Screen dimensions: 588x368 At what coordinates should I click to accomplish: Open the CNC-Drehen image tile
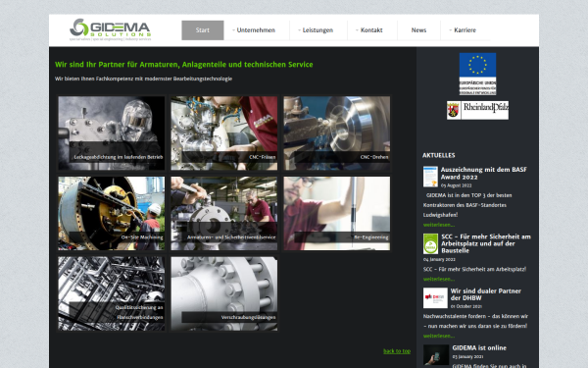337,132
